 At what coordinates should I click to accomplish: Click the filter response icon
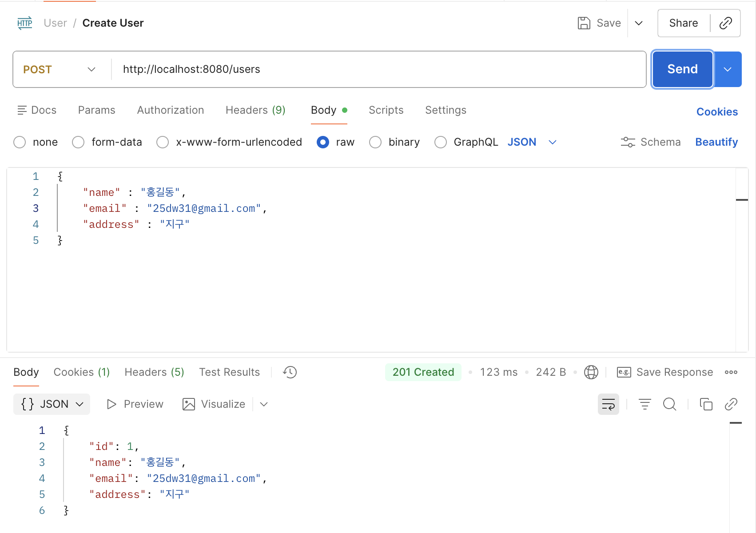click(645, 404)
